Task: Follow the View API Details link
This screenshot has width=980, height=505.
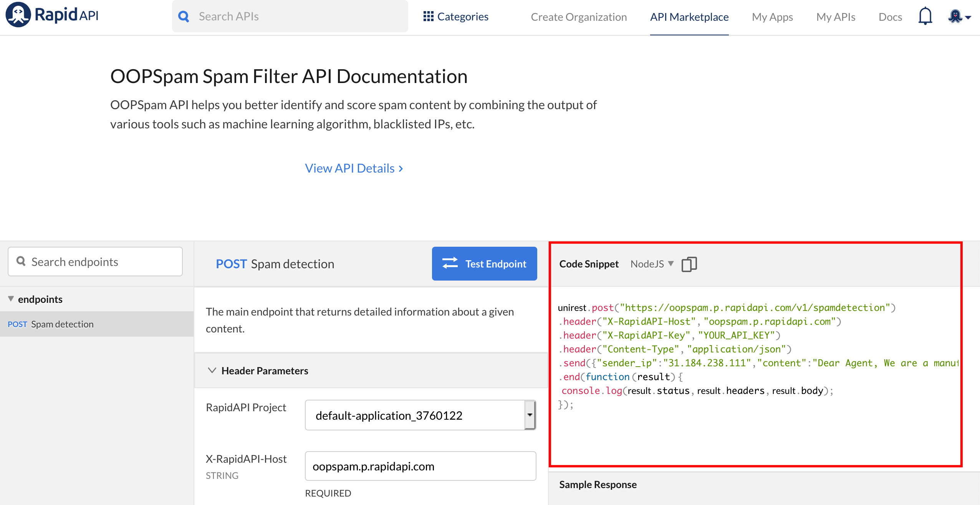Action: pos(353,168)
